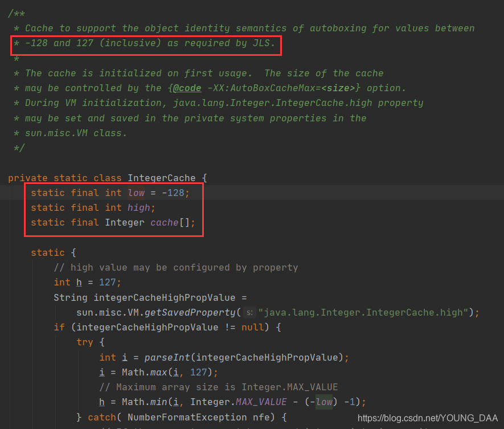
Task: Click the variable i in the parseInt line
Action: click(124, 358)
